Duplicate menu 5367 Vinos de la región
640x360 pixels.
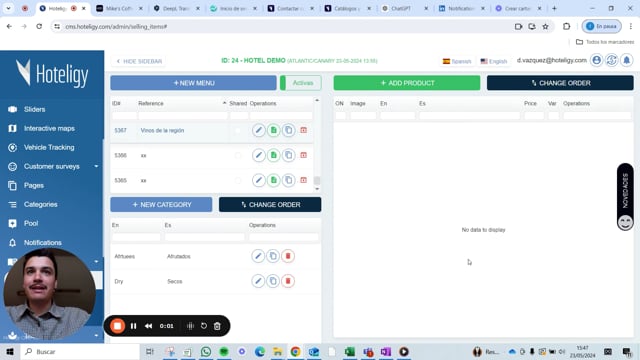[289, 130]
